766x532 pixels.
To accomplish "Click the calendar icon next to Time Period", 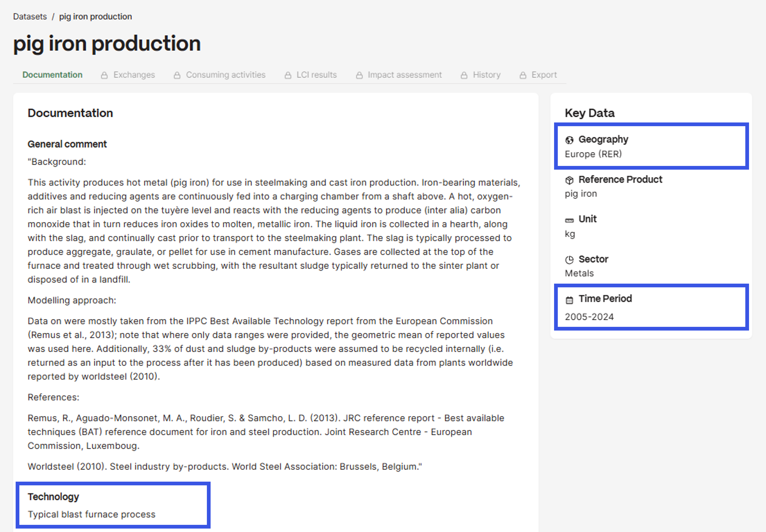I will (569, 300).
